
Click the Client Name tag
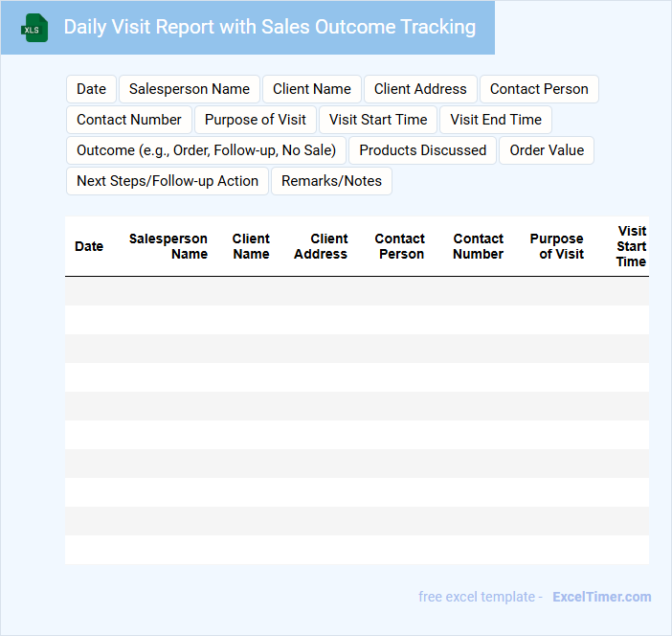[312, 89]
